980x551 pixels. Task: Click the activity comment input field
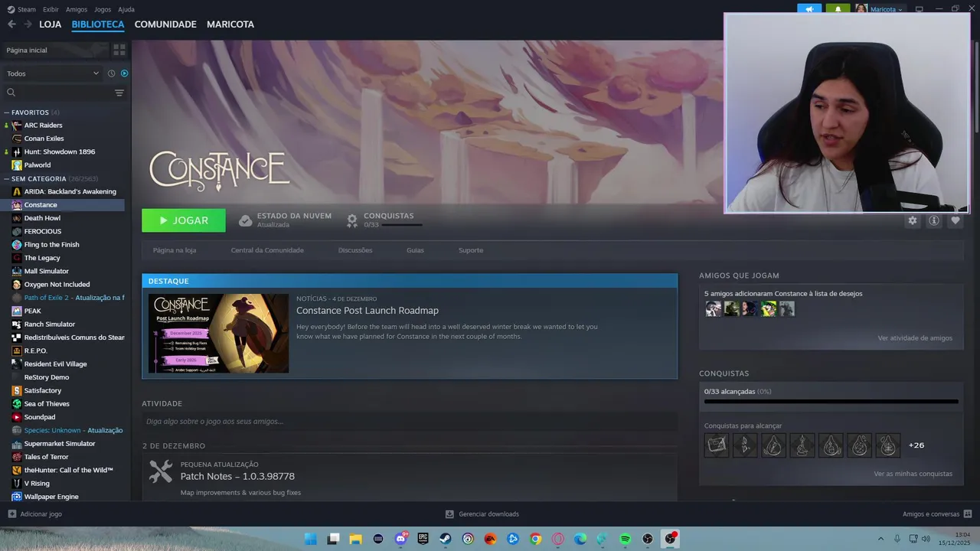[410, 422]
